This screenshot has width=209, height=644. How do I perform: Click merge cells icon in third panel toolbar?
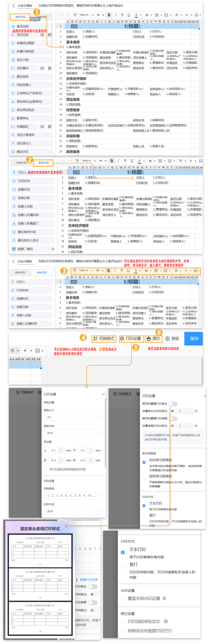pyautogui.click(x=165, y=271)
